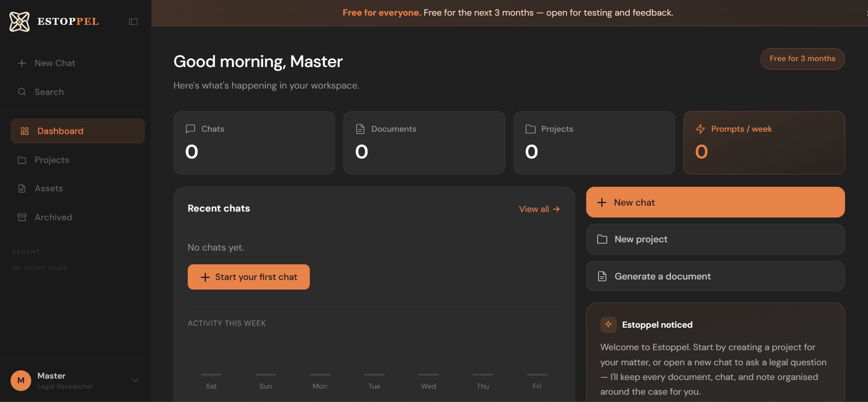Open the Chats stat card
Image resolution: width=868 pixels, height=402 pixels.
tap(254, 143)
